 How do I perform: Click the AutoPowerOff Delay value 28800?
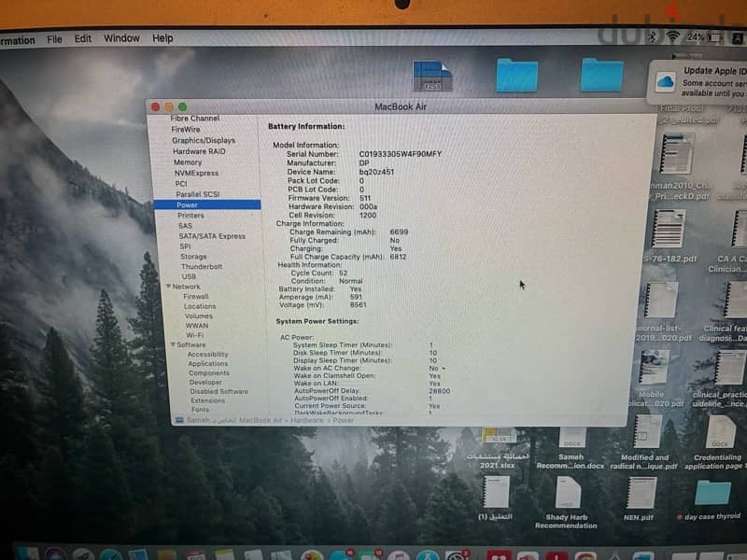(x=439, y=391)
